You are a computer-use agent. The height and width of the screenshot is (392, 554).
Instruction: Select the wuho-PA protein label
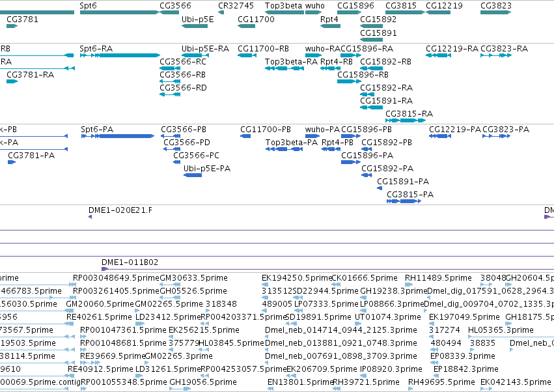point(322,130)
